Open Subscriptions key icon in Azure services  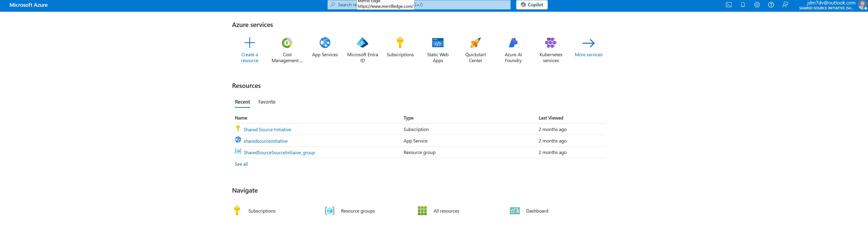coord(400,43)
